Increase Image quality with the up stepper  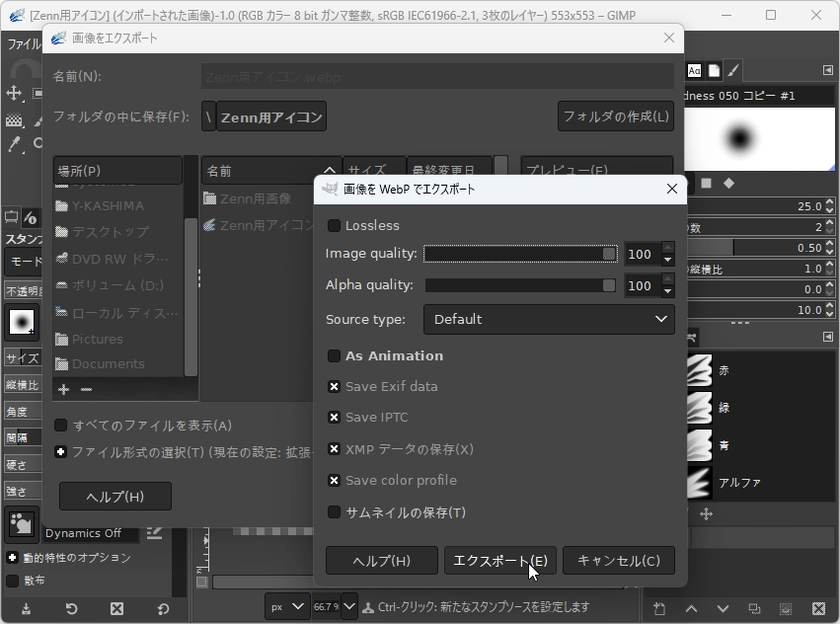click(667, 248)
